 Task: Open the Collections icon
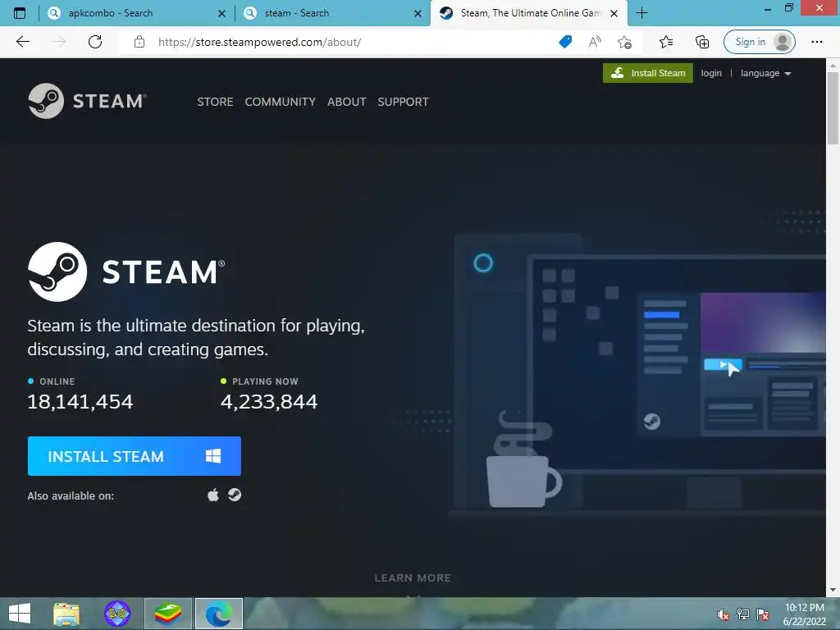pos(702,42)
